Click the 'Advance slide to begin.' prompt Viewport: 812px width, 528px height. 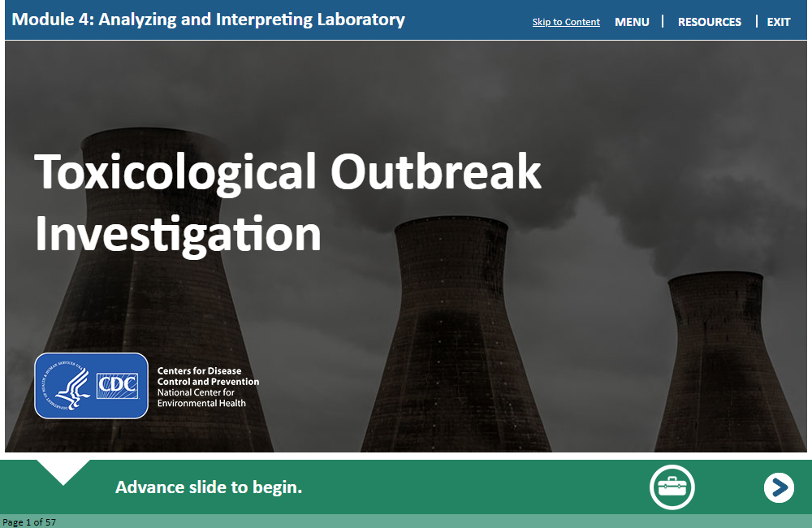pyautogui.click(x=209, y=487)
